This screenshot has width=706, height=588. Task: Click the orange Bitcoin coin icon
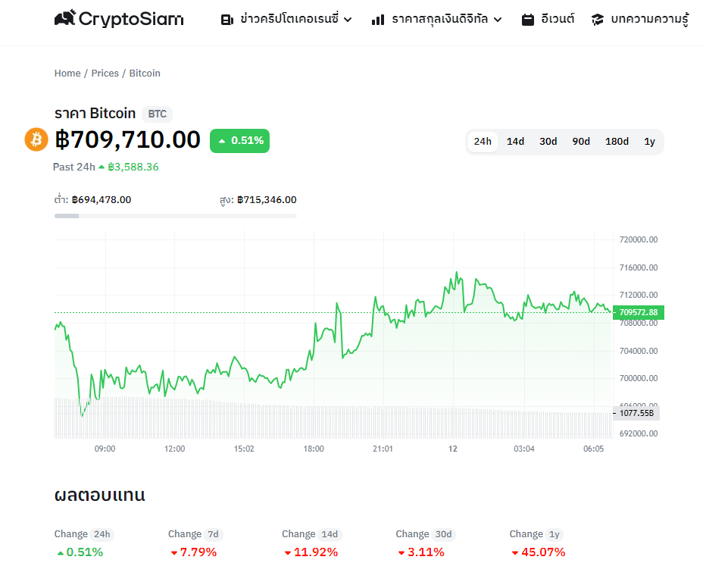36,139
